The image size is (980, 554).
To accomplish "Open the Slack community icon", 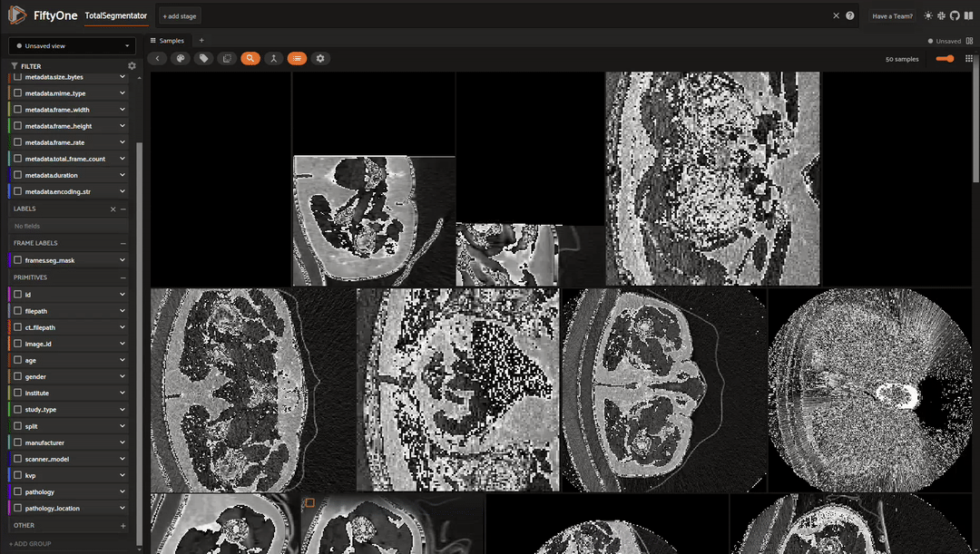I will 941,15.
